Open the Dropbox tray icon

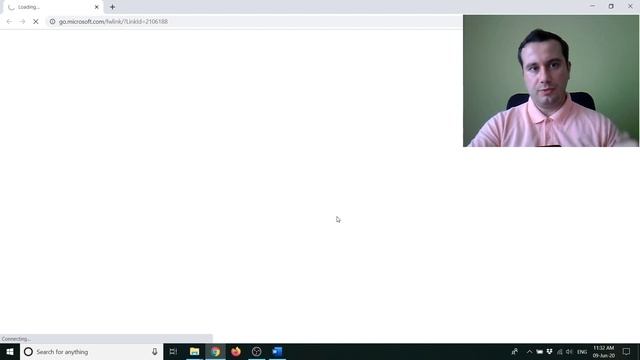point(549,352)
